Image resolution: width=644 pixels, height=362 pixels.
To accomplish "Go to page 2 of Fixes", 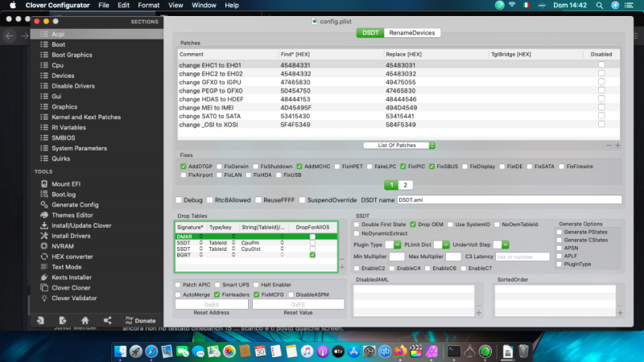I will [407, 185].
